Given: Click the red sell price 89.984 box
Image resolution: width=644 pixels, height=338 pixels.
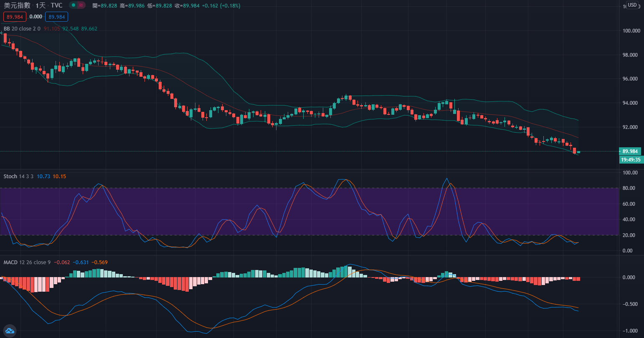Looking at the screenshot, I should 15,17.
